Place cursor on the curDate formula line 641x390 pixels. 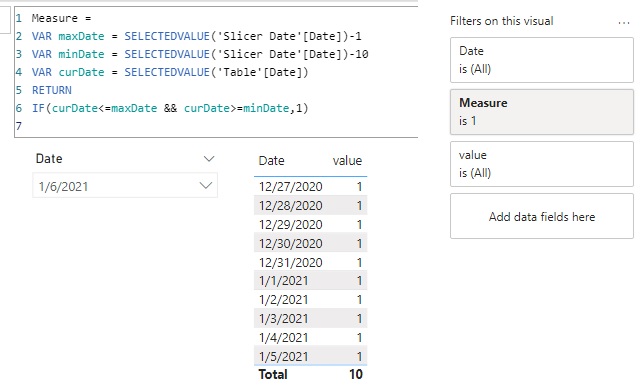point(170,72)
